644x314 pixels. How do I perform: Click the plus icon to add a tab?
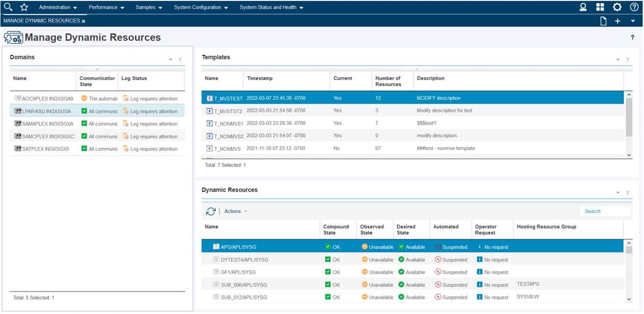[618, 20]
